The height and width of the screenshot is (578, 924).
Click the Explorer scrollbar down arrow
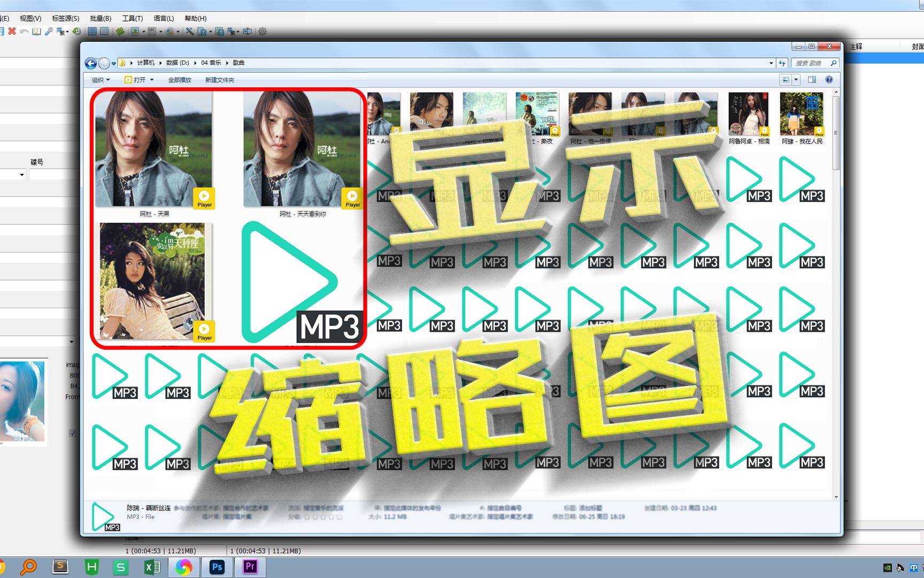(x=836, y=497)
